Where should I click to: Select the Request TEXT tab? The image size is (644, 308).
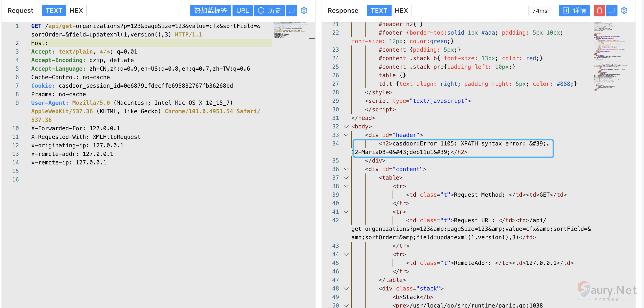54,10
